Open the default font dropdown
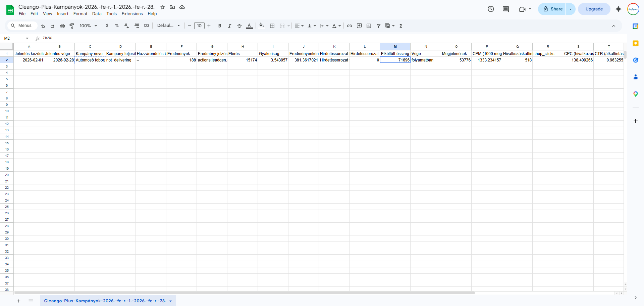The width and height of the screenshot is (644, 306). [169, 26]
